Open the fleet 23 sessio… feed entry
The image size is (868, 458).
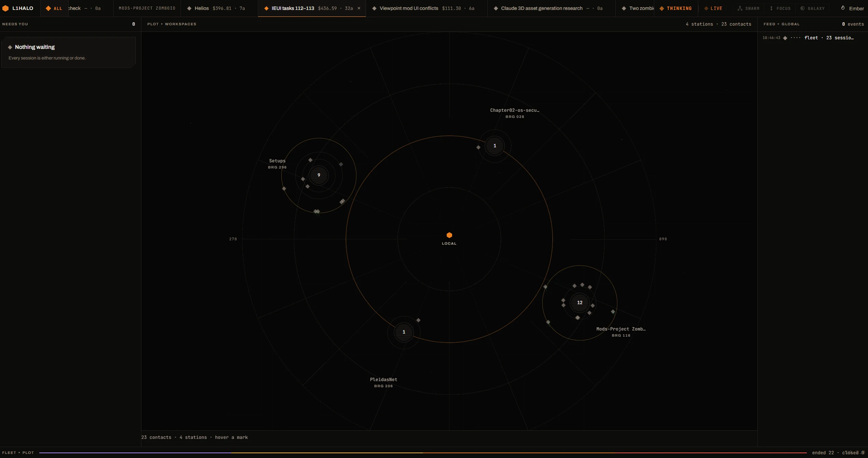[x=813, y=38]
